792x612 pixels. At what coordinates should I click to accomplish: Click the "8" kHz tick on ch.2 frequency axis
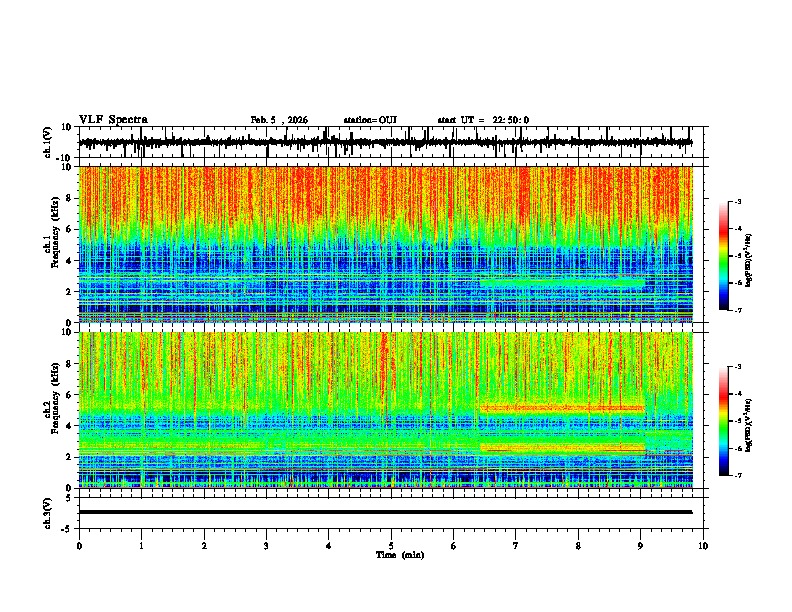(71, 364)
